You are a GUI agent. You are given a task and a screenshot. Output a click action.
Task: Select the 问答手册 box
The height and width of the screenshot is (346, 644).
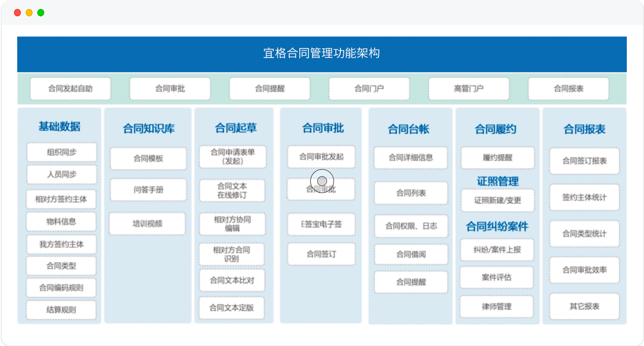coord(149,190)
